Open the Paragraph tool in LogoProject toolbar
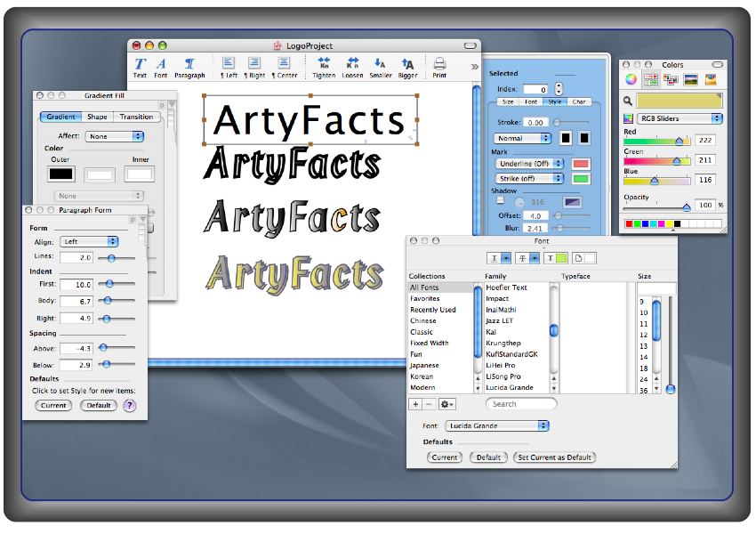Image resolution: width=756 pixels, height=534 pixels. coord(189,68)
